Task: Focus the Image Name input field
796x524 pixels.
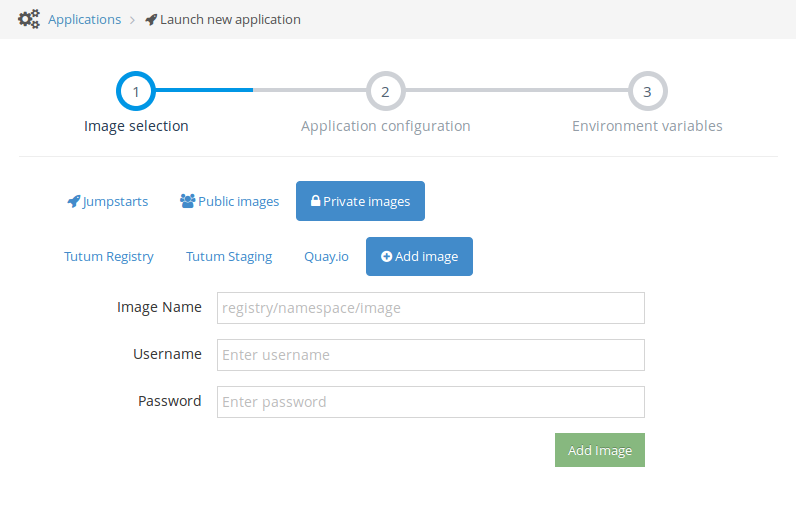Action: pyautogui.click(x=430, y=308)
